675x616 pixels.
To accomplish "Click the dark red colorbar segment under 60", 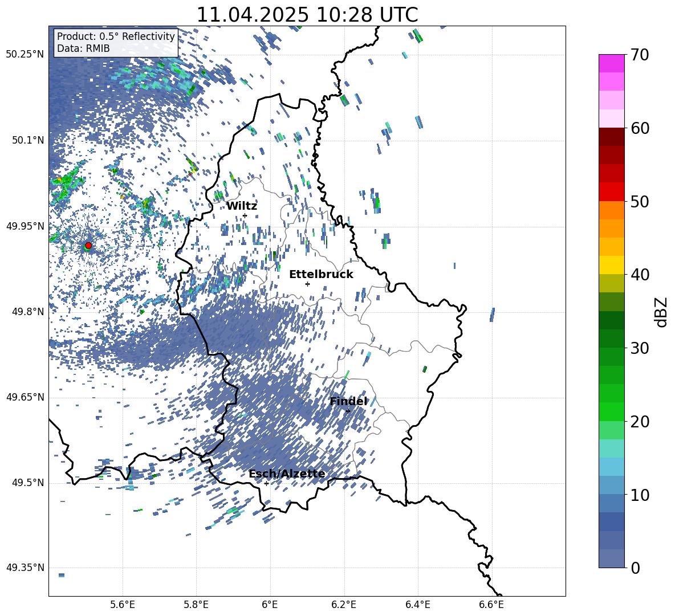I will click(611, 137).
